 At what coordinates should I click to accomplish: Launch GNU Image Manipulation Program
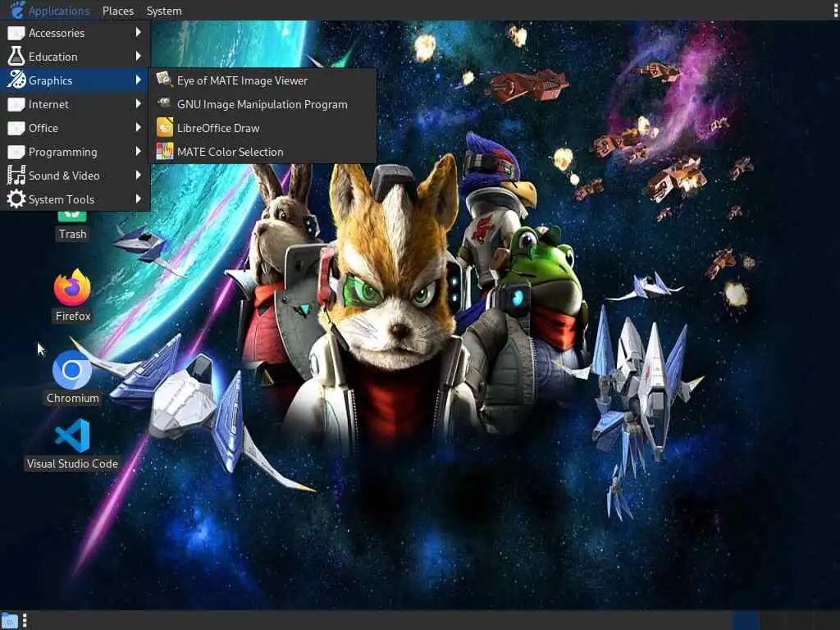pos(262,104)
